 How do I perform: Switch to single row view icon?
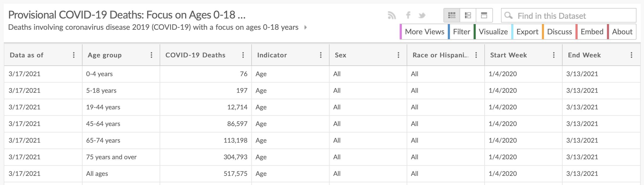(x=484, y=15)
